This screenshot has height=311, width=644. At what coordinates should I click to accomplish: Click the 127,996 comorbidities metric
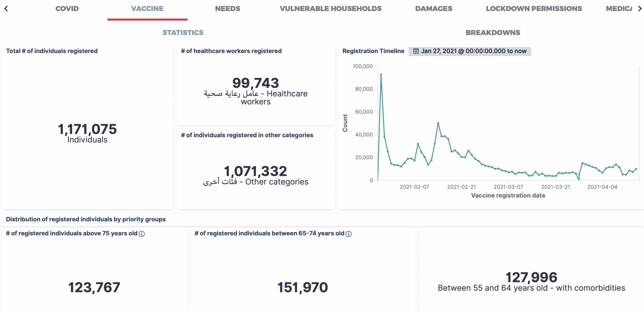click(531, 278)
